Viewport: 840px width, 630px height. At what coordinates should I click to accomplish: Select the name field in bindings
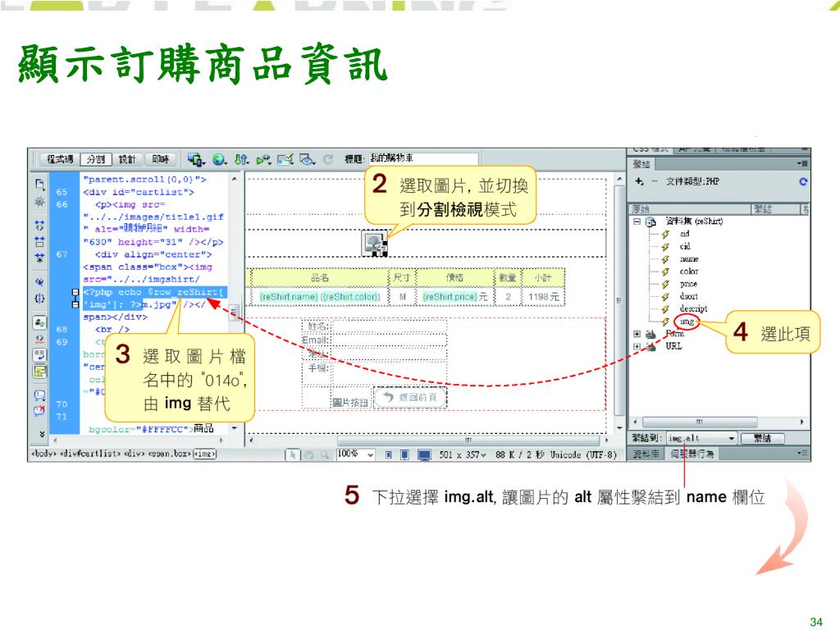(689, 258)
